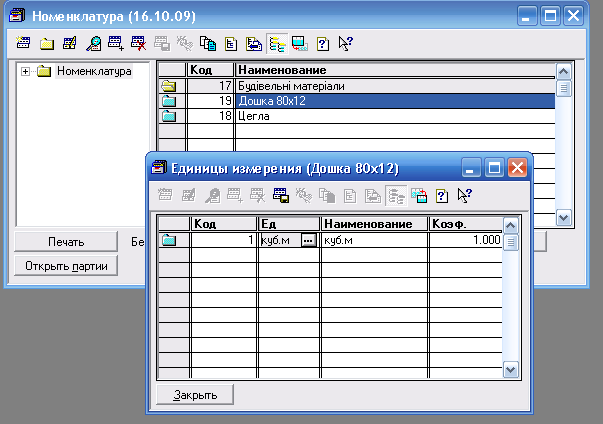
Task: Click code cell 17 in Номенклатура list
Action: 210,86
